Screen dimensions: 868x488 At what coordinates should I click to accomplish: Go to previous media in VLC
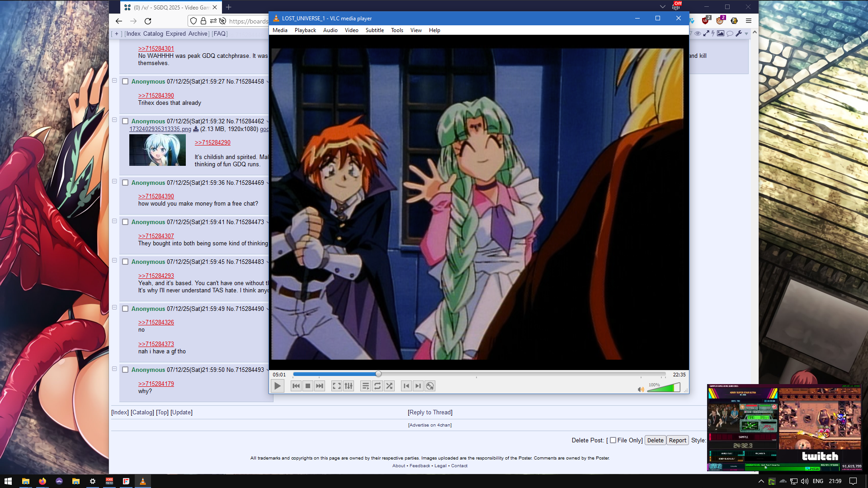[296, 386]
